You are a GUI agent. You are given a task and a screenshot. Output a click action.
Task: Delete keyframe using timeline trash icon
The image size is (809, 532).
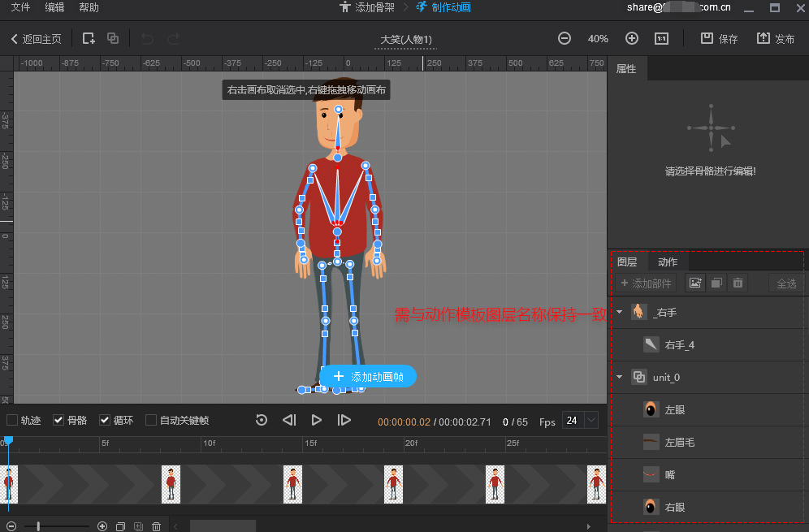[x=157, y=526]
